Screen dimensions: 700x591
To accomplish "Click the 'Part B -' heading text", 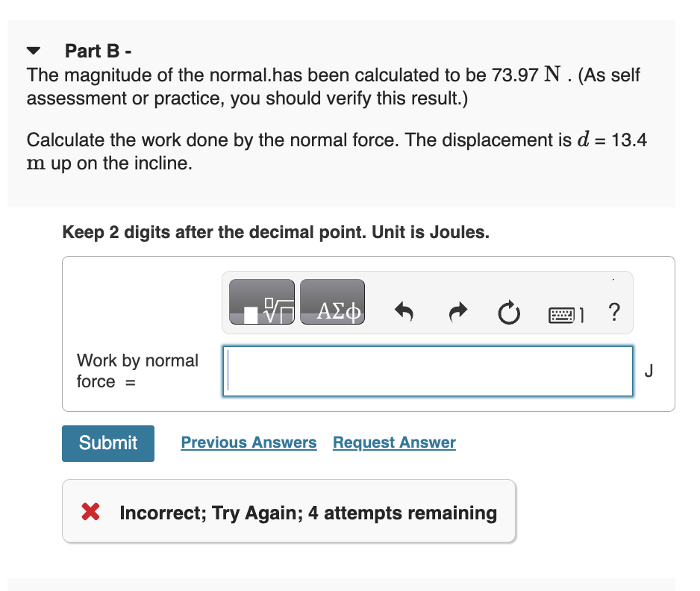I will coord(98,51).
